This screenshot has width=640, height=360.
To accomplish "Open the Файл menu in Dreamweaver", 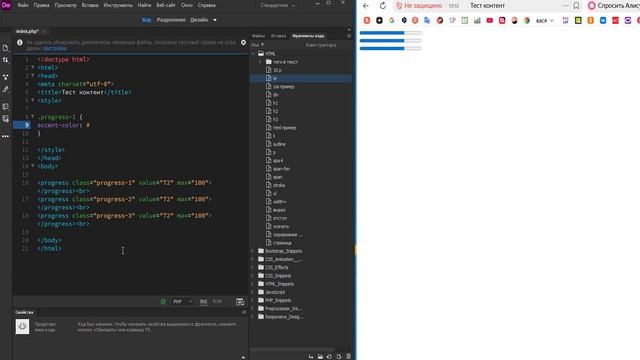I will pyautogui.click(x=23, y=5).
